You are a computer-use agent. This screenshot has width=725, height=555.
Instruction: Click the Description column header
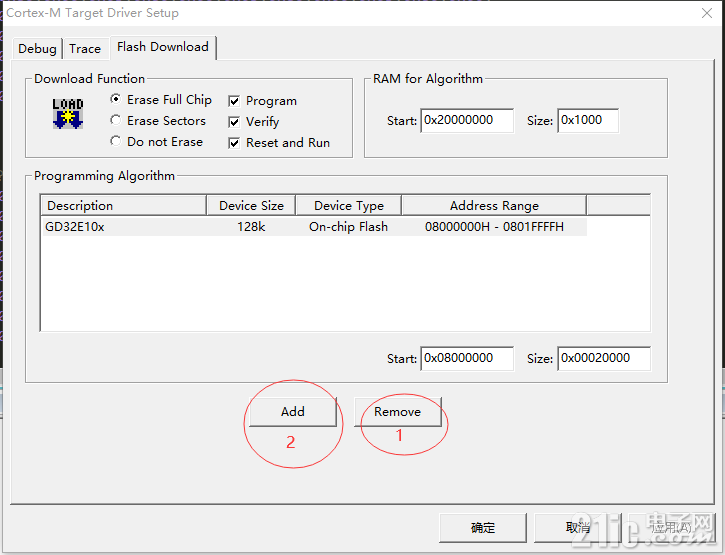pyautogui.click(x=124, y=205)
